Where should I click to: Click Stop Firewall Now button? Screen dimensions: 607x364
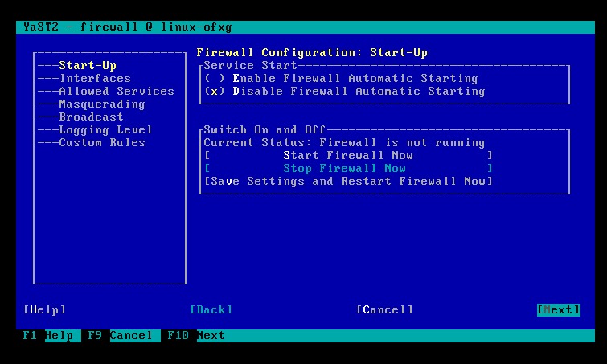[x=348, y=168]
